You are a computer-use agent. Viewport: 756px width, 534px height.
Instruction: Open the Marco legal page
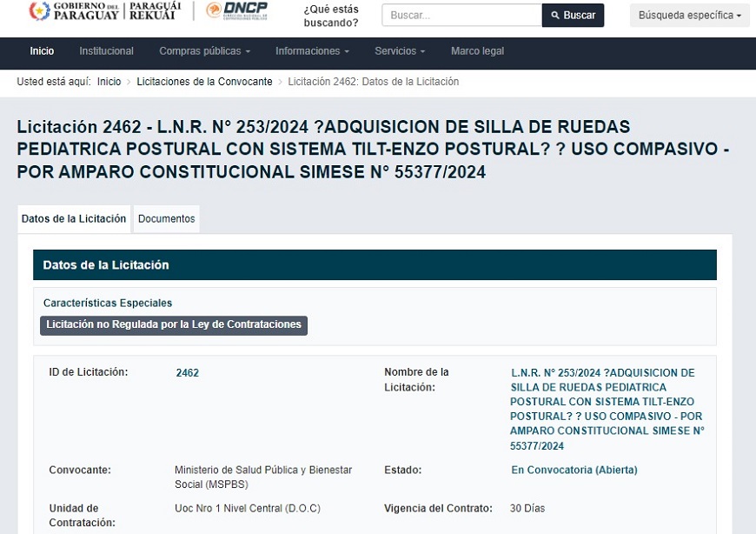point(477,51)
